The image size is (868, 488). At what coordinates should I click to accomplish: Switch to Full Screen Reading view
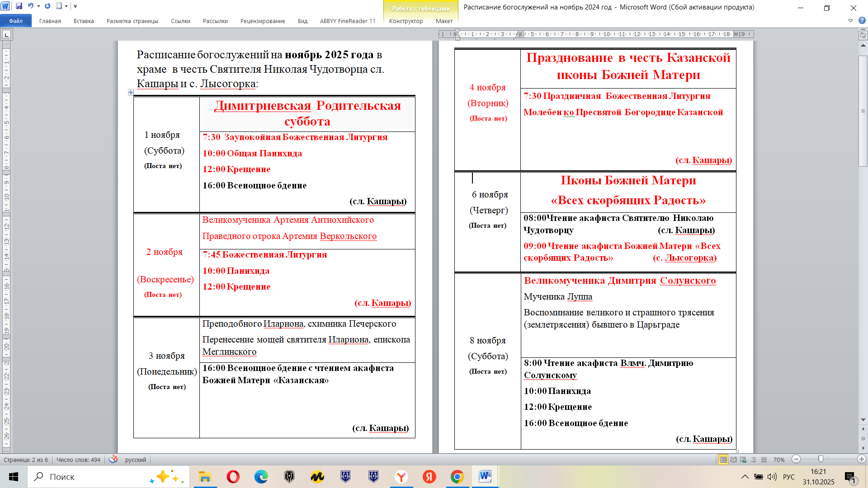tap(733, 460)
